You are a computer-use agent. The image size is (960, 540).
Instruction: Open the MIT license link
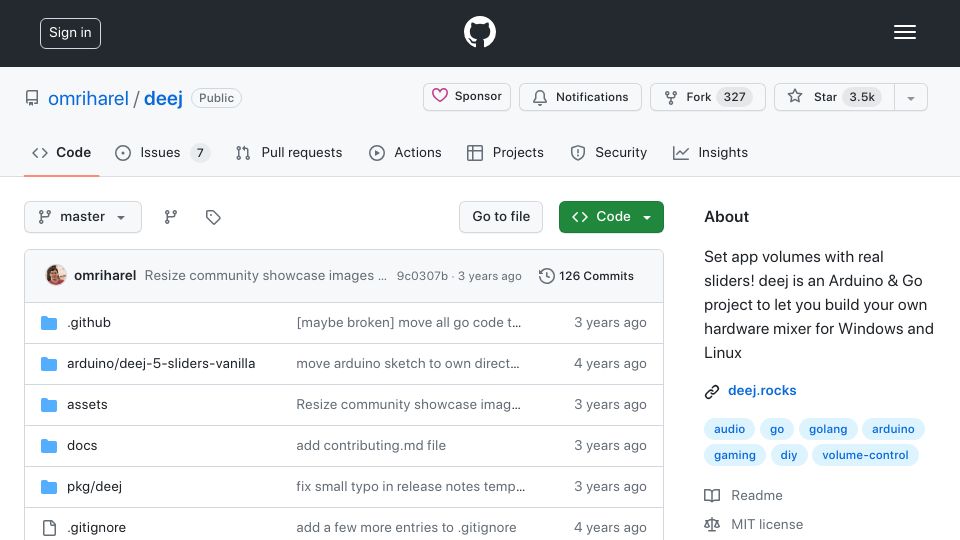pyautogui.click(x=754, y=525)
